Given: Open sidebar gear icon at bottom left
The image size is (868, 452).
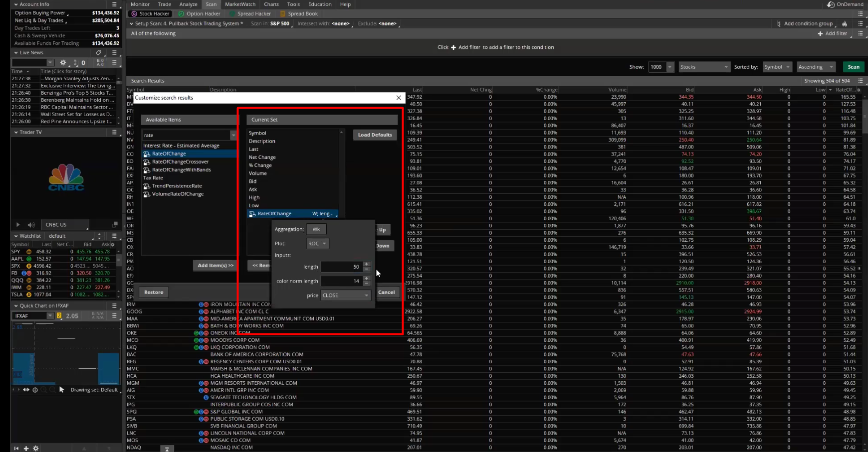Looking at the screenshot, I should (35, 449).
